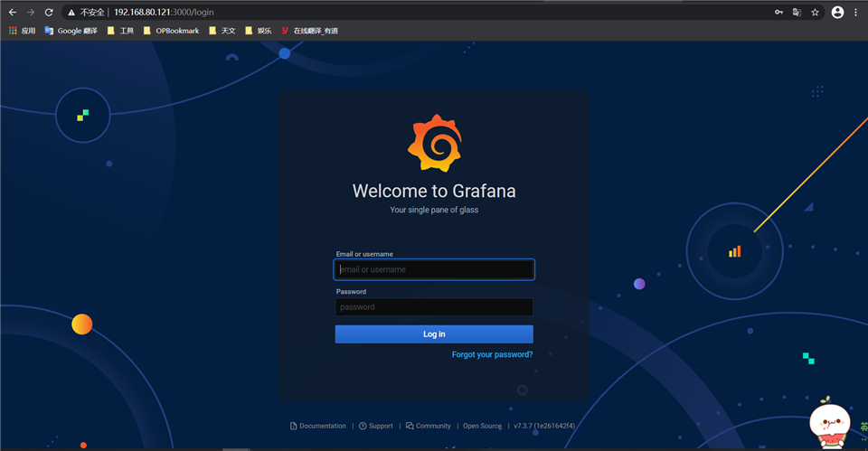Click Forgot your password link
The height and width of the screenshot is (451, 868).
tap(492, 354)
